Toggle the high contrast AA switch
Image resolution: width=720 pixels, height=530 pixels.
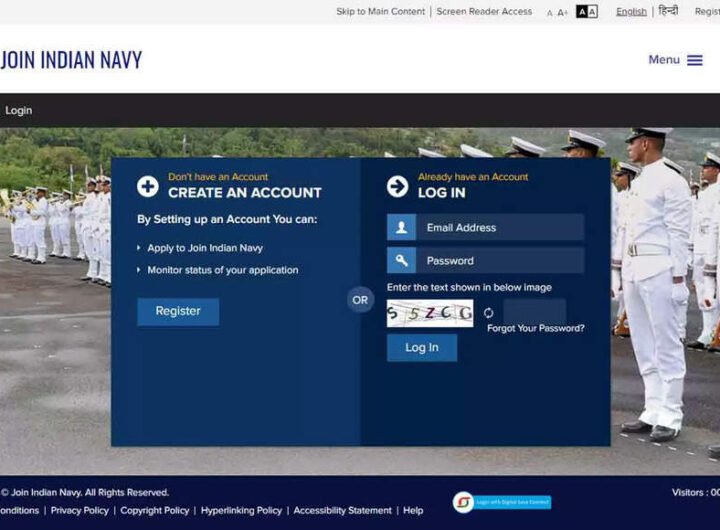[587, 11]
